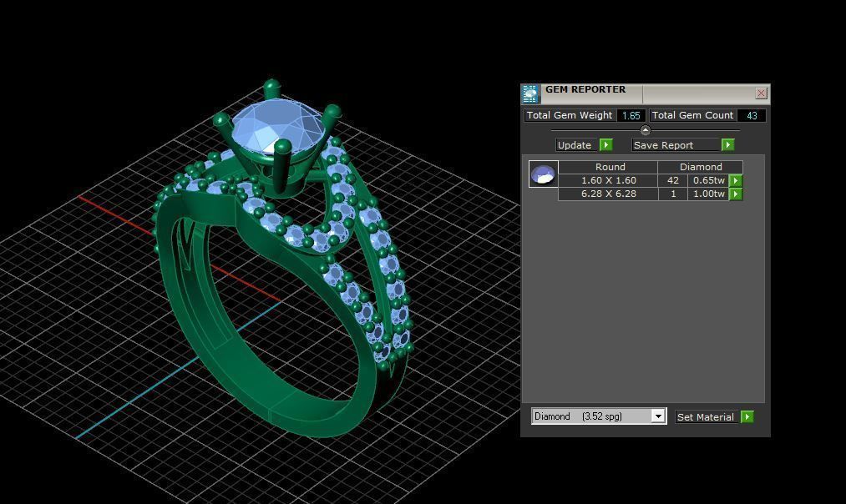Viewport: 846px width, 504px height.
Task: Click the Total Gem Weight label
Action: 570,115
